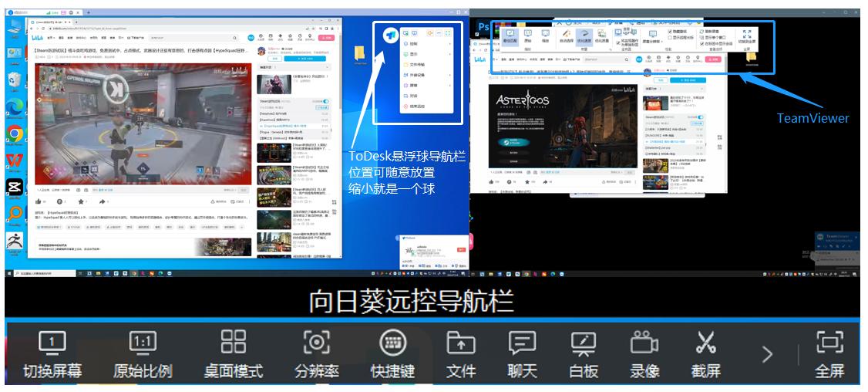868x392 pixels.
Task: Open ZBrush desktop icon at bottom left
Action: click(x=15, y=243)
